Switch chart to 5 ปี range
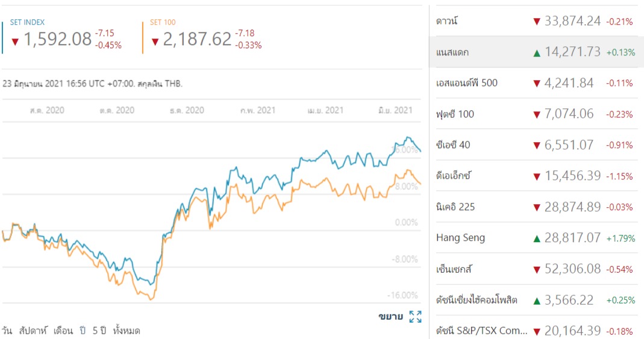This screenshot has width=644, height=339. (x=99, y=331)
